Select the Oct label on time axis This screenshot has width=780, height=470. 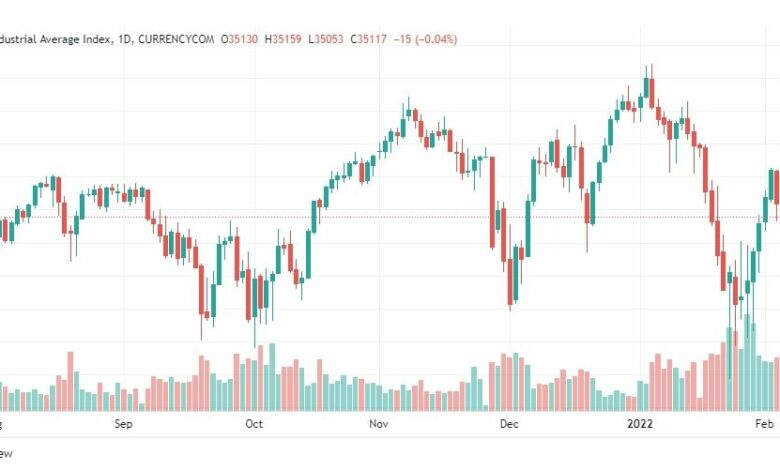(254, 424)
